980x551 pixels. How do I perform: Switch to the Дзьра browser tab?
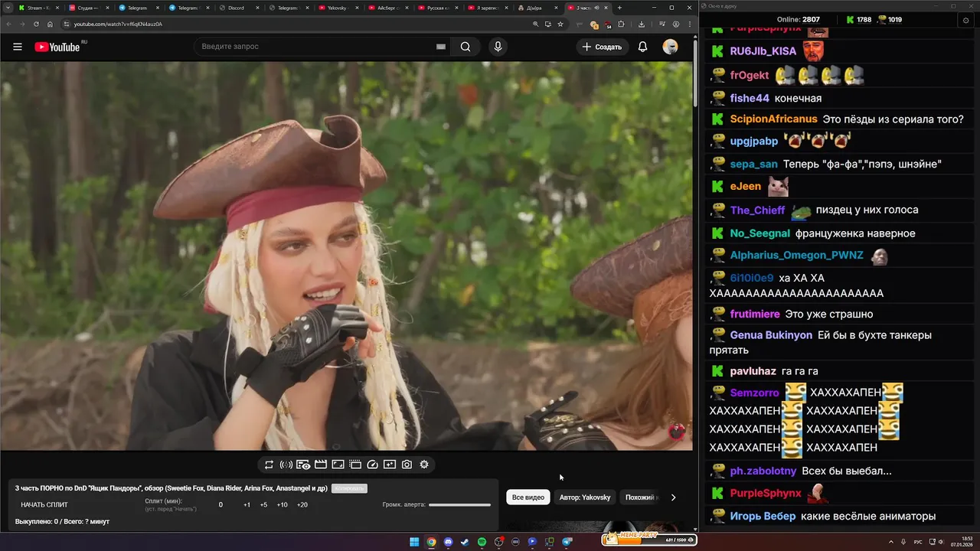coord(541,8)
